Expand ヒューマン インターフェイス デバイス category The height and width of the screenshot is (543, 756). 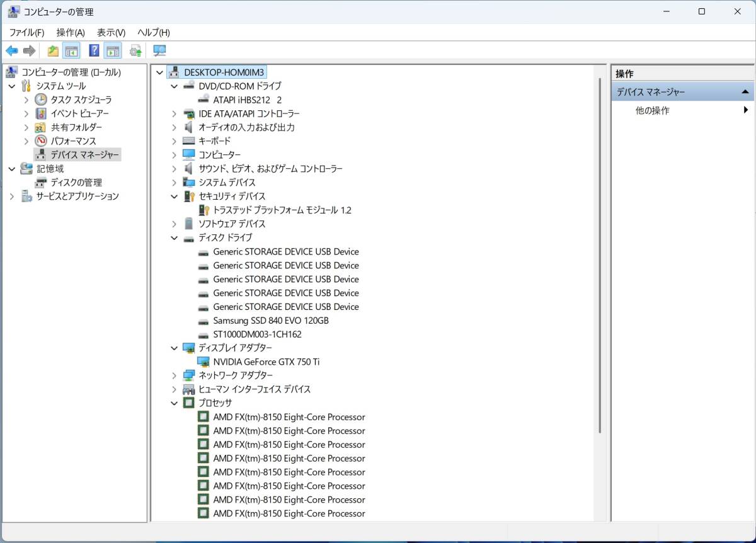point(175,389)
